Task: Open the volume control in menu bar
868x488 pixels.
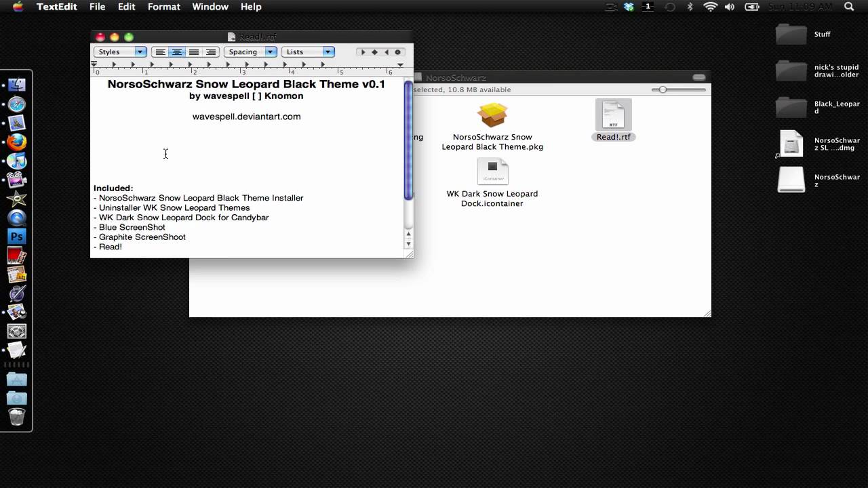Action: coord(730,7)
